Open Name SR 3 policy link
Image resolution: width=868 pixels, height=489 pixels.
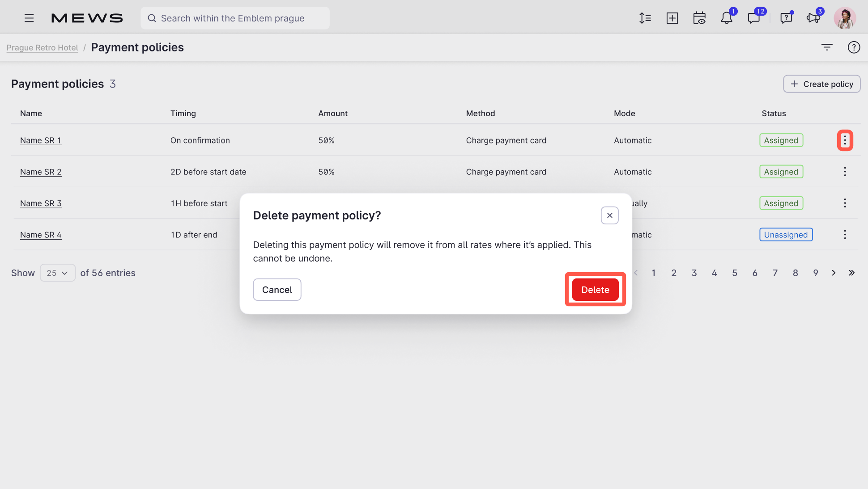pyautogui.click(x=41, y=203)
